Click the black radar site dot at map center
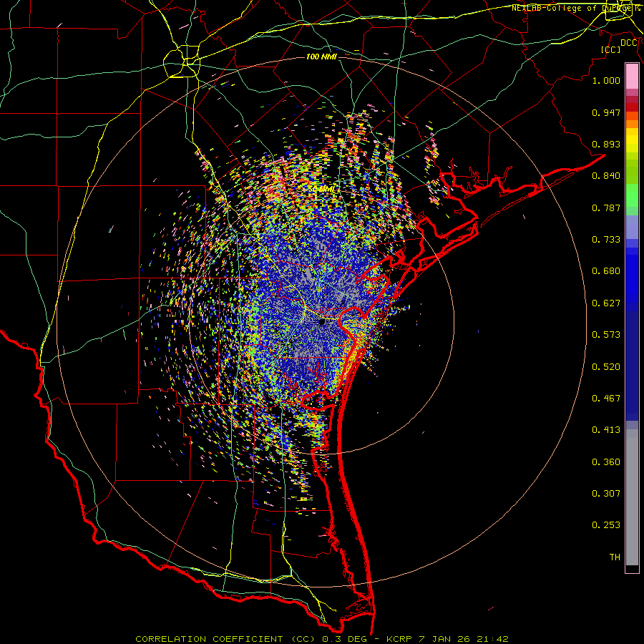The width and height of the screenshot is (644, 644). (x=322, y=322)
